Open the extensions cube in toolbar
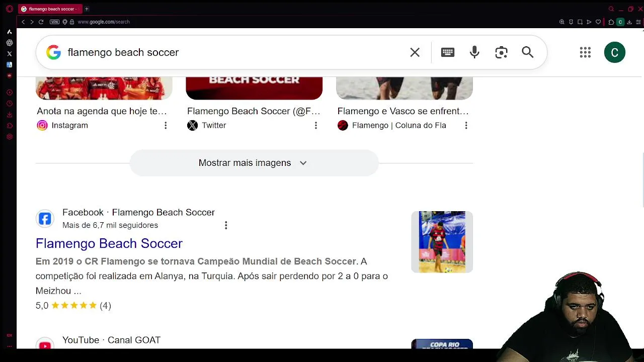The height and width of the screenshot is (362, 644). [x=611, y=22]
